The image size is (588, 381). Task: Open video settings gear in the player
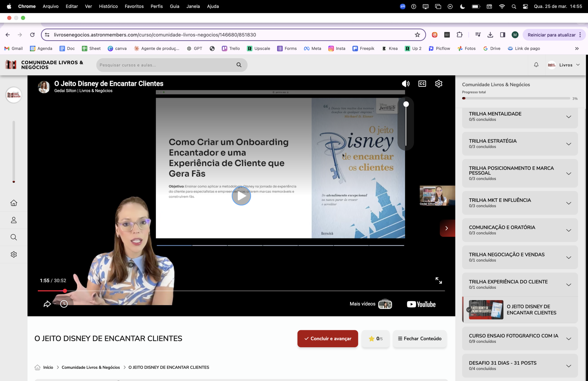coord(439,84)
